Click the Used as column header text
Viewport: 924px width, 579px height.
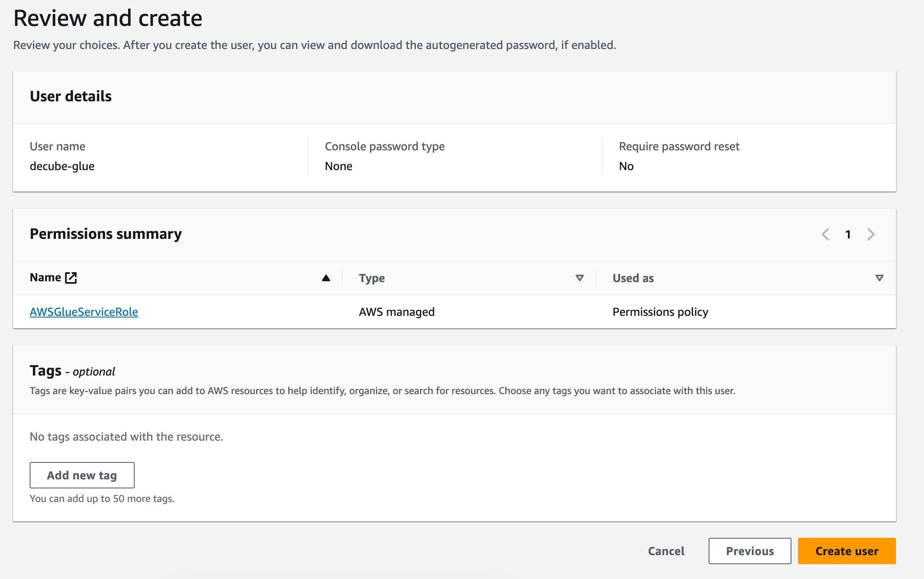tap(633, 278)
